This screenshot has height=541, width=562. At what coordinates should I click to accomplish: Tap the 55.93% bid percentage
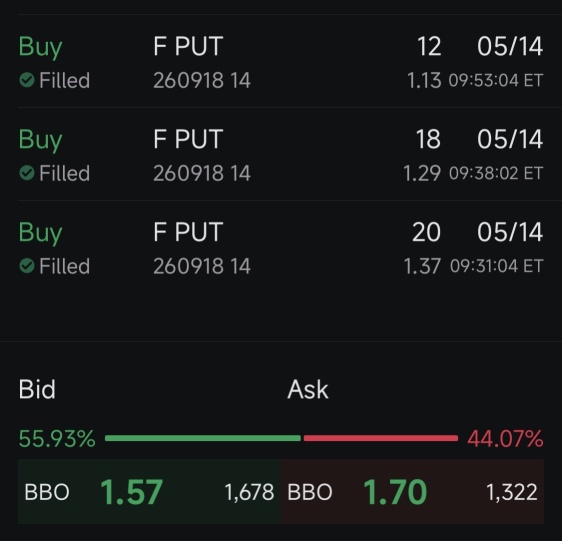click(57, 438)
